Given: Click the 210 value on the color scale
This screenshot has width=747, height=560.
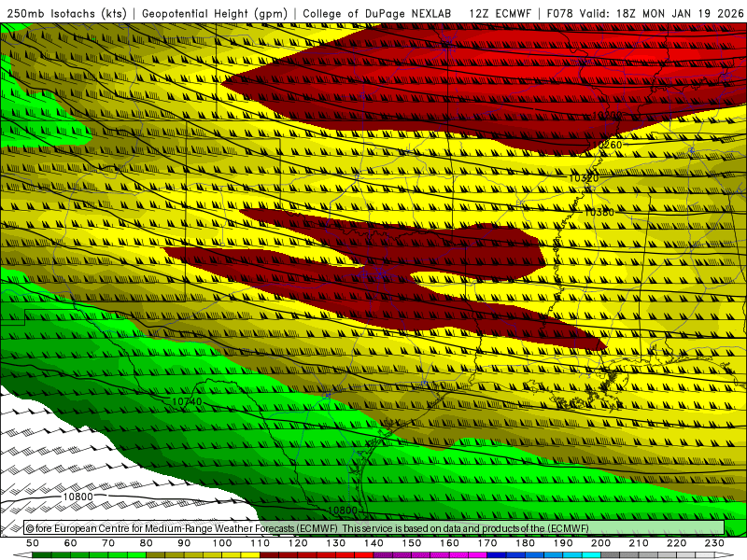Looking at the screenshot, I should [x=639, y=543].
